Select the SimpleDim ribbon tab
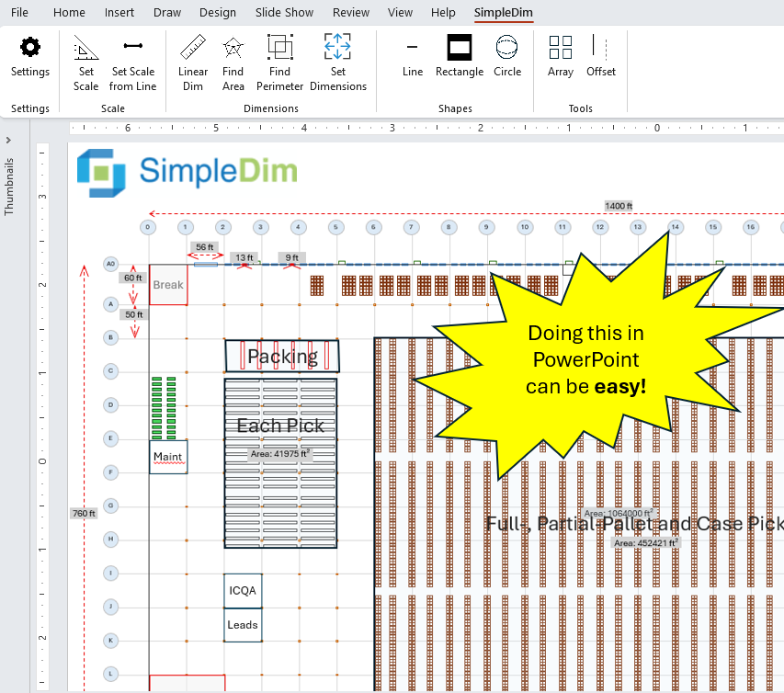The image size is (784, 693). (x=503, y=13)
